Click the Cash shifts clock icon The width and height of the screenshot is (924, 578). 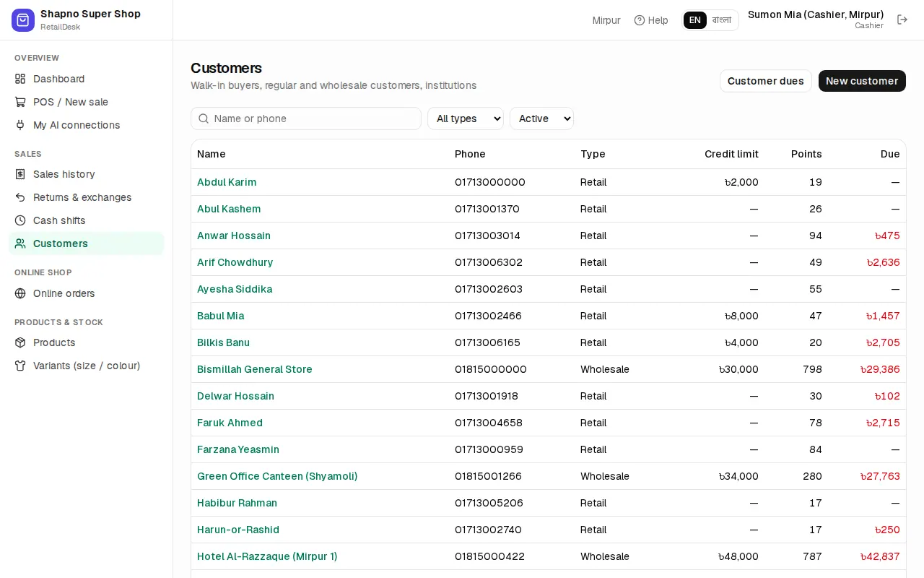pos(20,220)
